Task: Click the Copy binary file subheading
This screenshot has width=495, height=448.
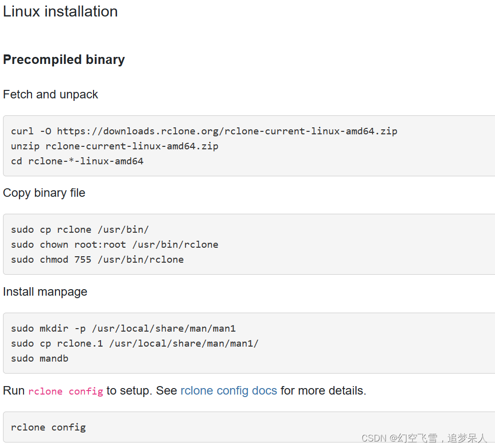Action: tap(44, 193)
